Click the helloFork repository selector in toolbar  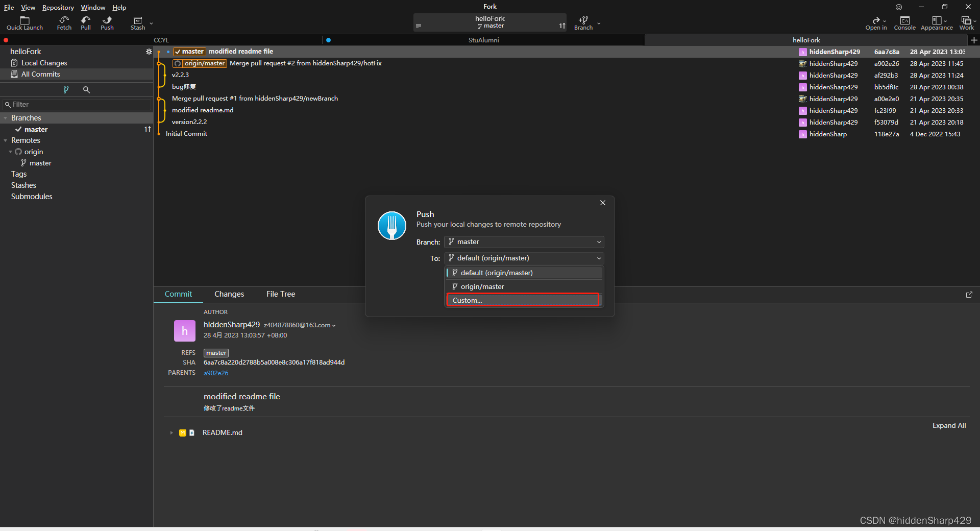489,22
